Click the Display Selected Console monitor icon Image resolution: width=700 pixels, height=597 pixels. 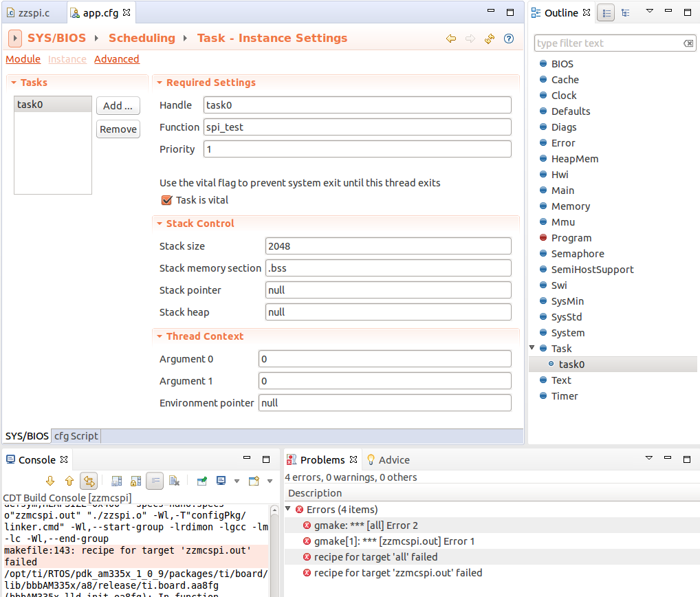(221, 481)
